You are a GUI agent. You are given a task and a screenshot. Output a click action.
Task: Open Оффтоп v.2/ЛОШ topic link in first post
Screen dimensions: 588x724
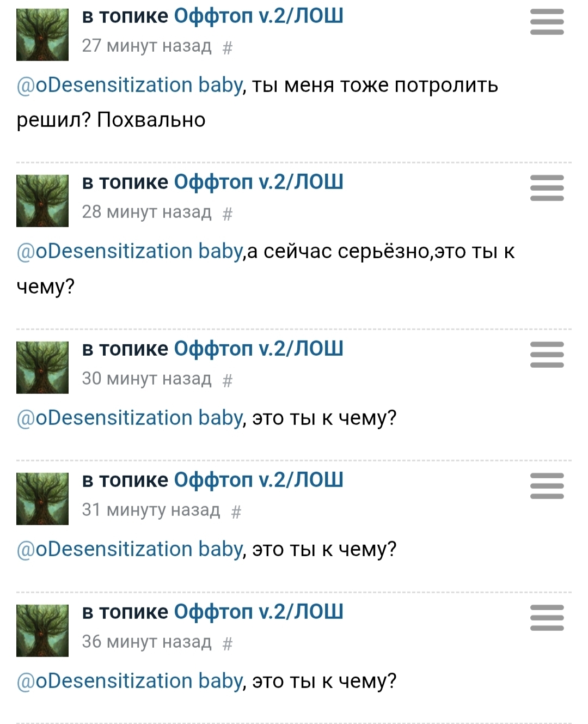tap(259, 16)
